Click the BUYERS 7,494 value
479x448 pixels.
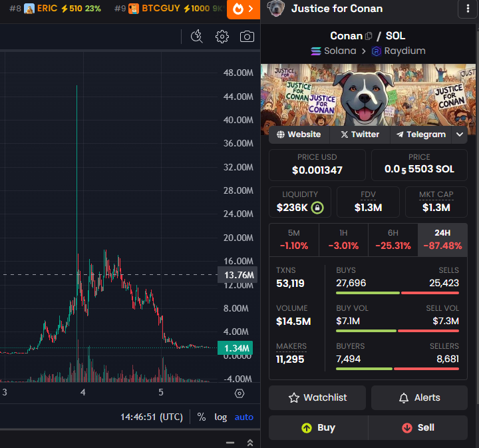click(348, 359)
